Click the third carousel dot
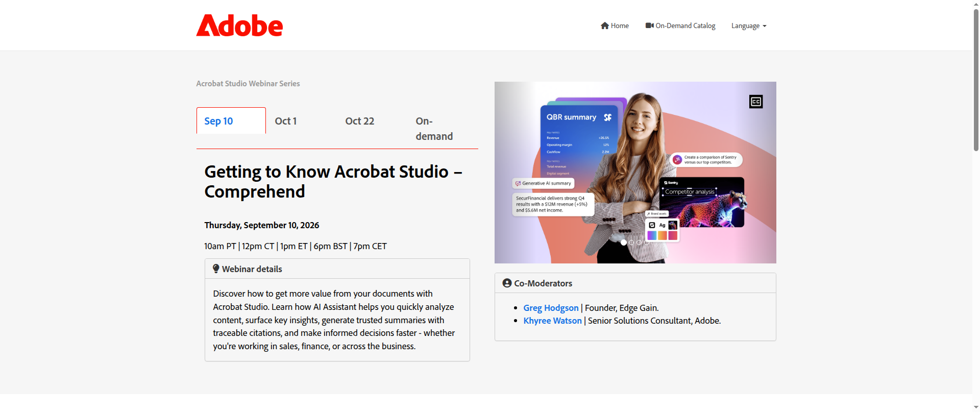980x412 pixels. (x=639, y=243)
